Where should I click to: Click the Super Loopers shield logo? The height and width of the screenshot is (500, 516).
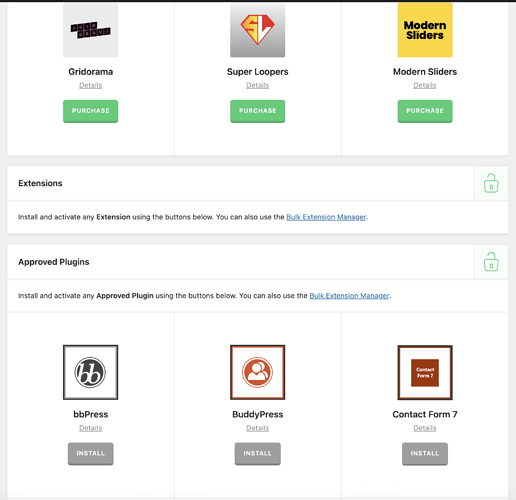[257, 30]
